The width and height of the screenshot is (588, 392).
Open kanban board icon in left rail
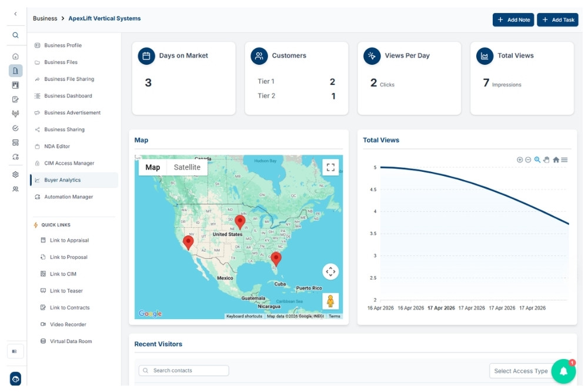coord(15,85)
